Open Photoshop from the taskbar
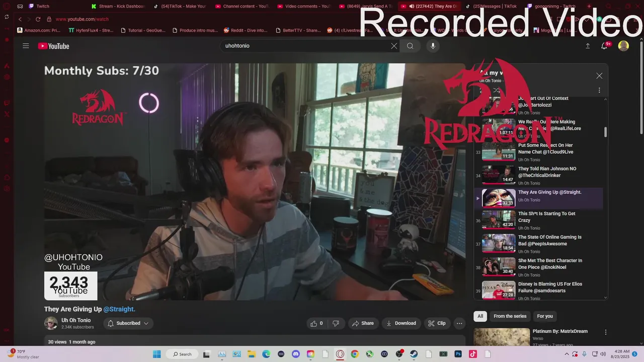Screen dimensions: 644x362 point(458,354)
